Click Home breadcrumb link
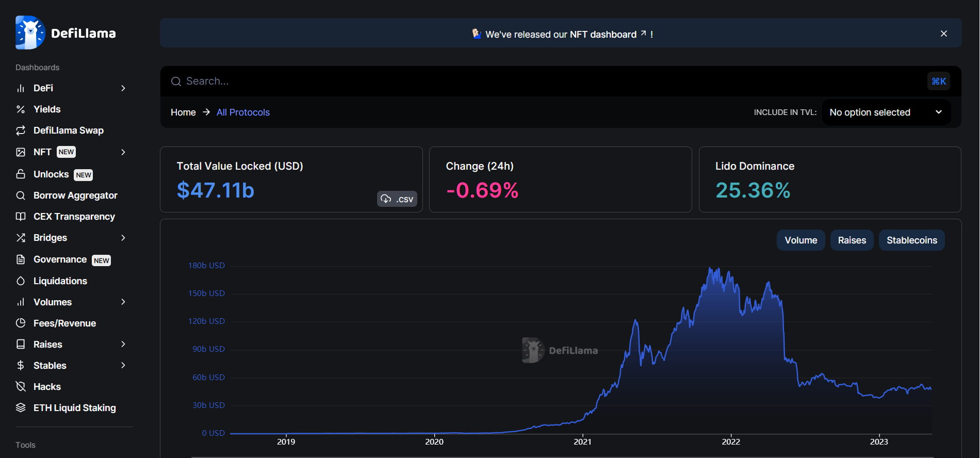The width and height of the screenshot is (980, 458). [183, 112]
